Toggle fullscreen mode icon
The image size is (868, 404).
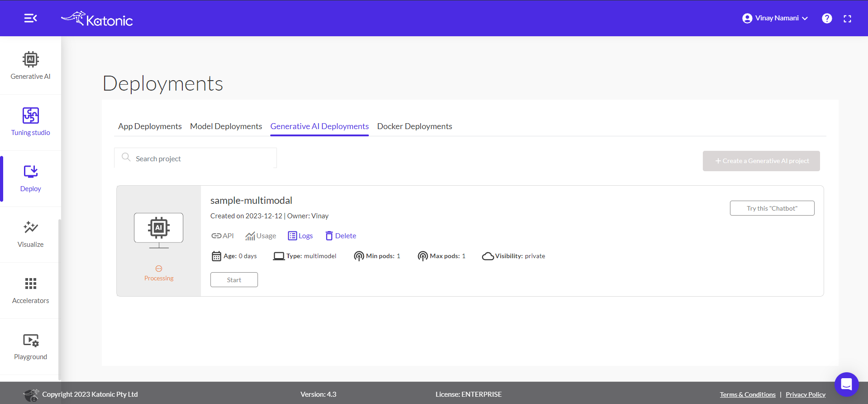848,19
